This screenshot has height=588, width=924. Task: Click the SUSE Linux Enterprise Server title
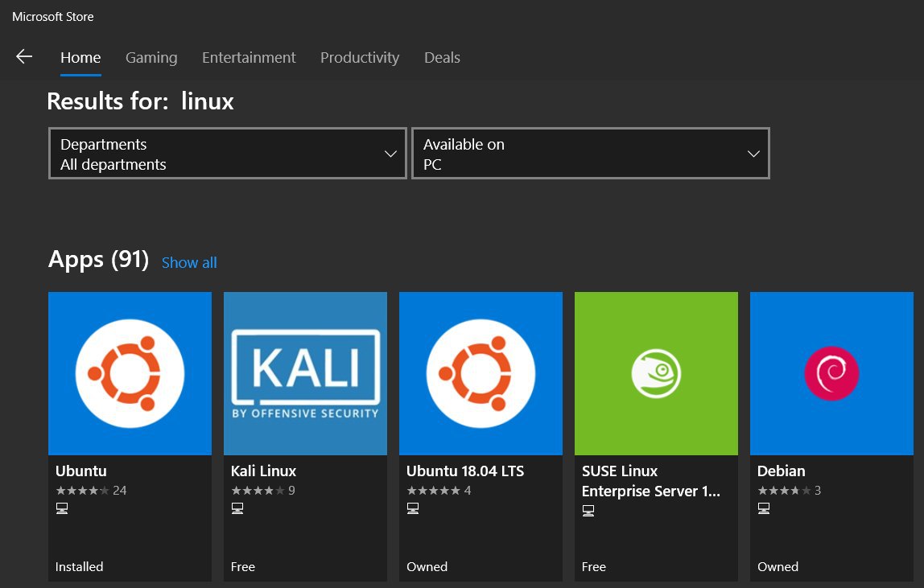(x=650, y=481)
